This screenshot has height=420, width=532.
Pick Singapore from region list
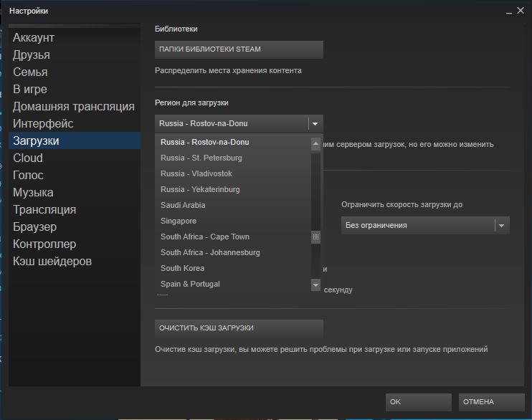(x=233, y=221)
